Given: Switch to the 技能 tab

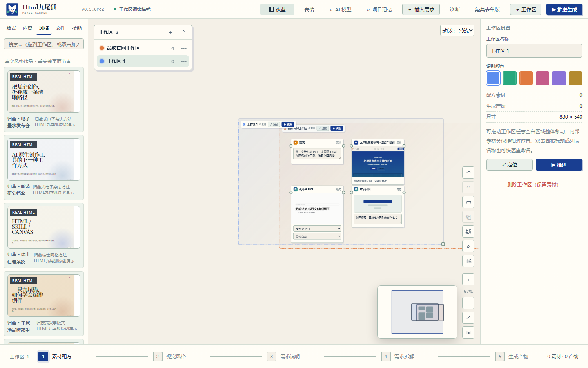Looking at the screenshot, I should coord(77,28).
